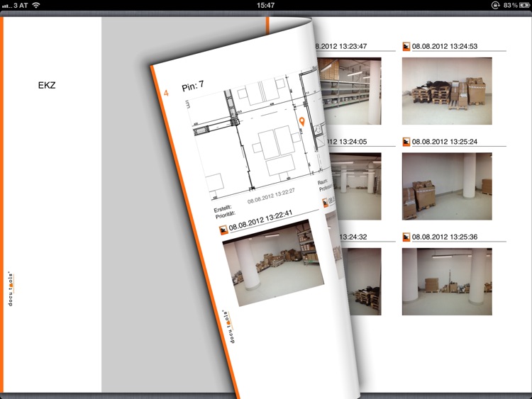Tap the 'Raum:' label on curled page
This screenshot has width=532, height=399.
tap(323, 182)
